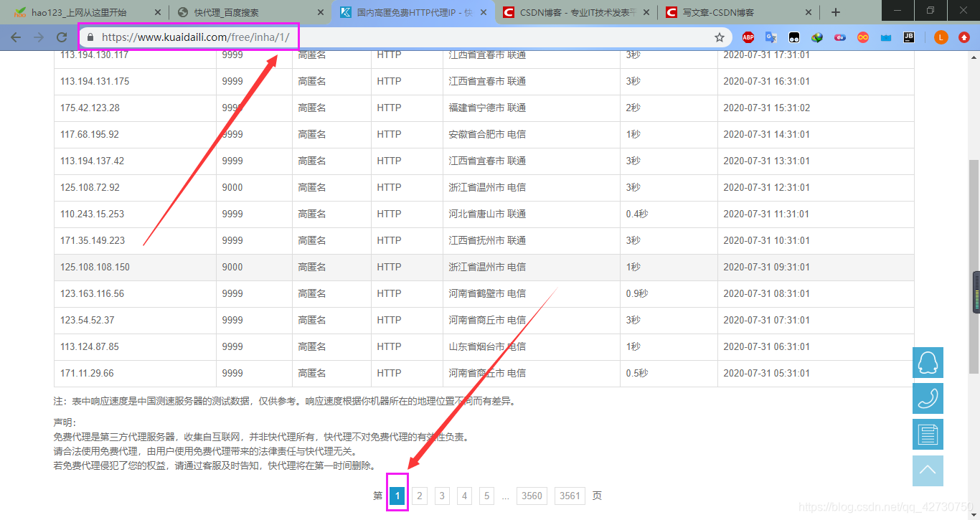This screenshot has width=980, height=520.
Task: Reload the current page
Action: click(x=62, y=37)
